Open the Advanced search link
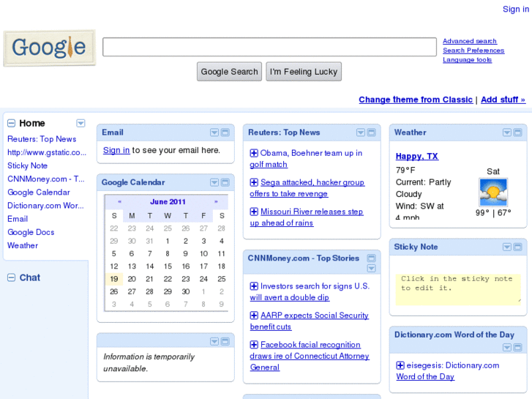532x399 pixels. click(470, 41)
